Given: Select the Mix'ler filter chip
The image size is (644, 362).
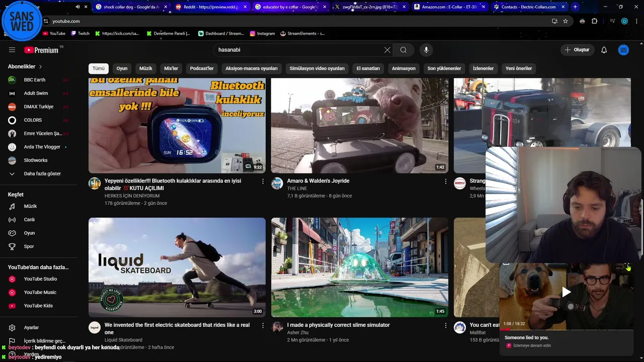Looking at the screenshot, I should click(x=171, y=68).
